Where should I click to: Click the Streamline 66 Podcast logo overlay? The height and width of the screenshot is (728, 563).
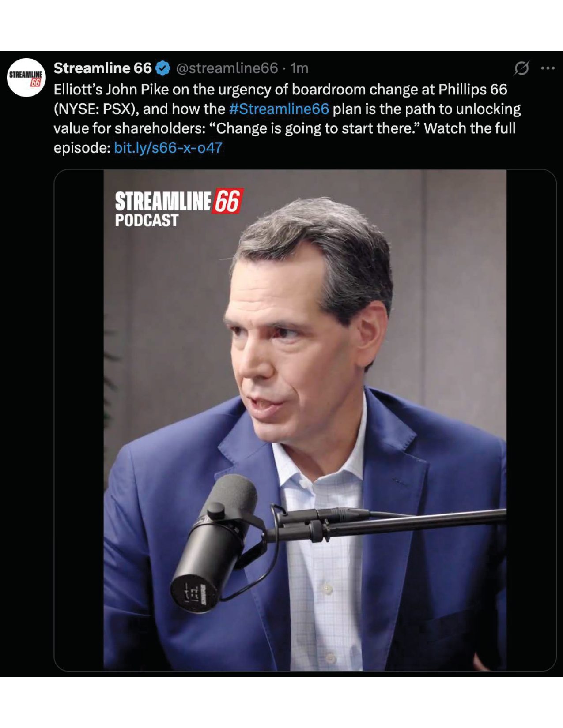click(179, 208)
